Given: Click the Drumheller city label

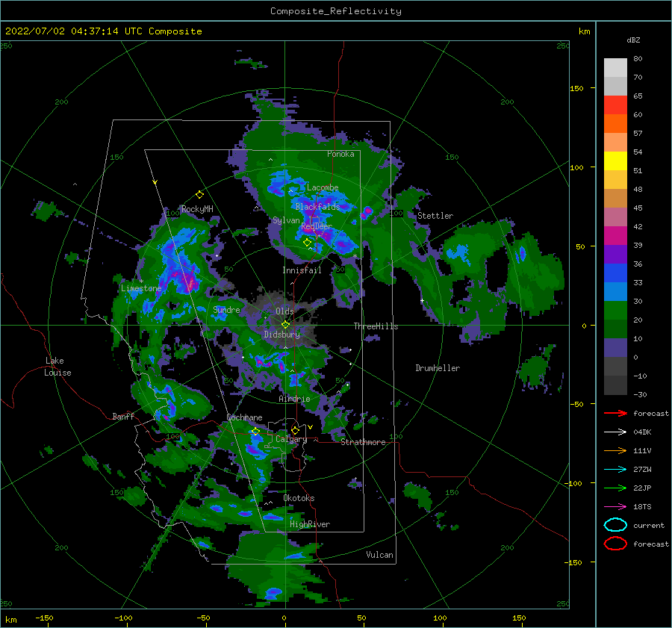Looking at the screenshot, I should [438, 368].
